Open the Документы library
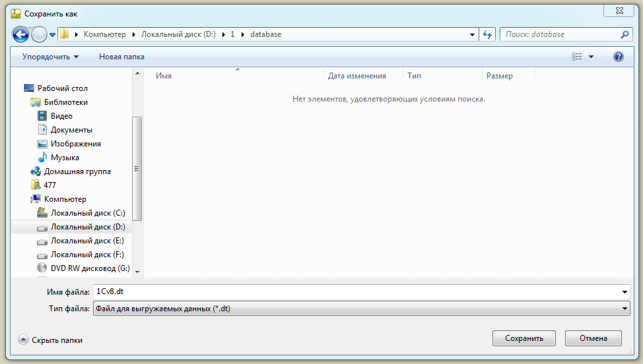 [x=71, y=130]
